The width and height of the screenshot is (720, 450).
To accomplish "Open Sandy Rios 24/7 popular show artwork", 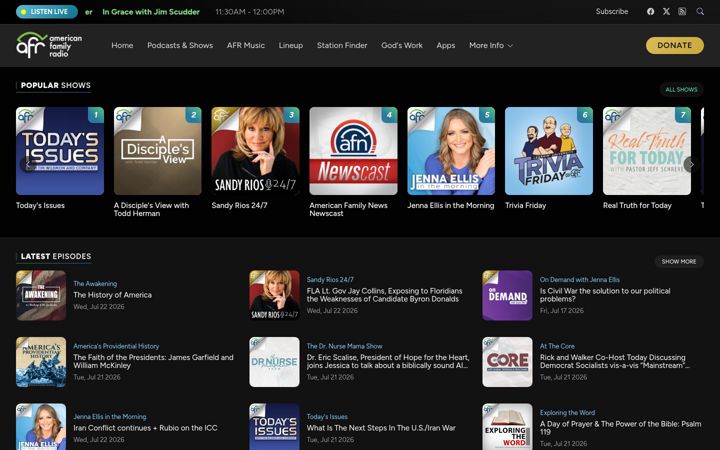I will tap(255, 151).
